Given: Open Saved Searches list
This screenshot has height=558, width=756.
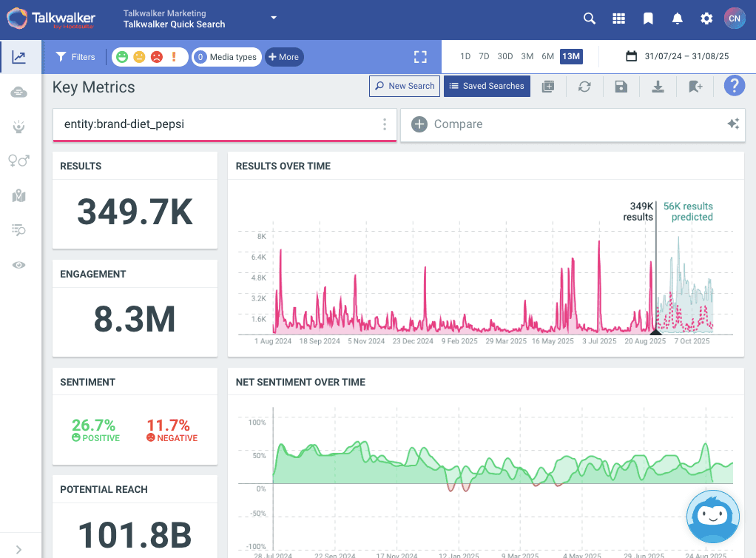Looking at the screenshot, I should coord(487,86).
